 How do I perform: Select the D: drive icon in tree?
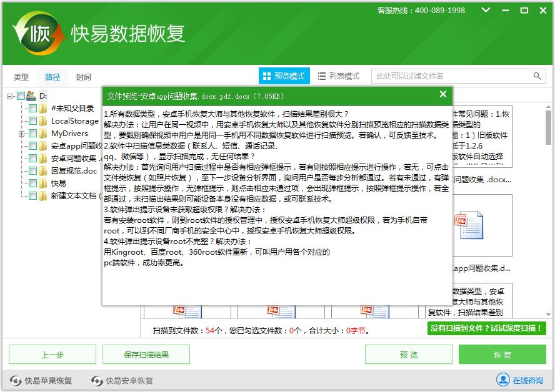[x=31, y=96]
